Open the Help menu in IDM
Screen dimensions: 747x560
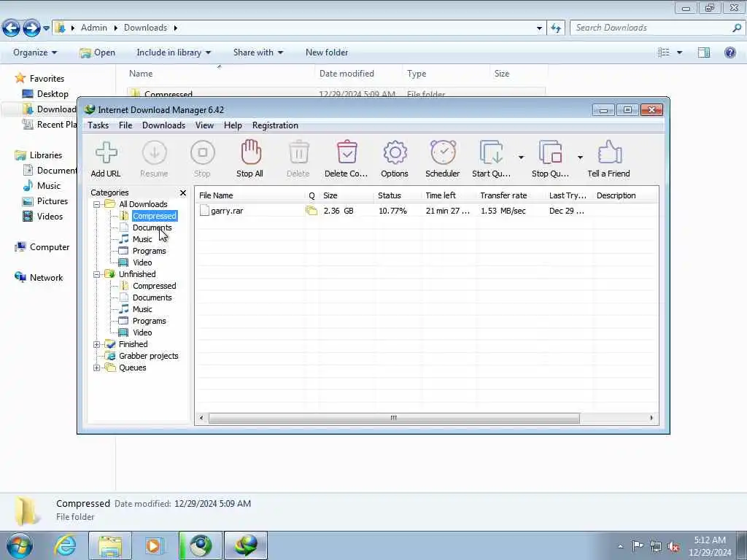tap(233, 125)
